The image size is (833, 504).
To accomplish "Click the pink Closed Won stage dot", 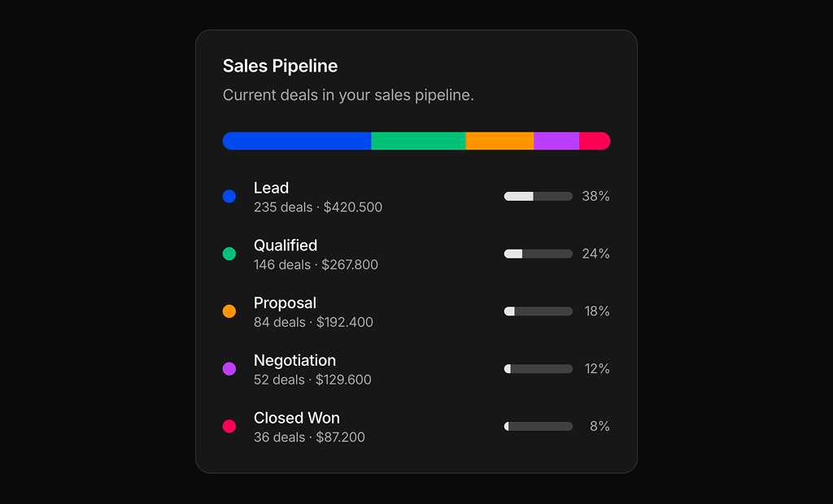I will point(229,426).
